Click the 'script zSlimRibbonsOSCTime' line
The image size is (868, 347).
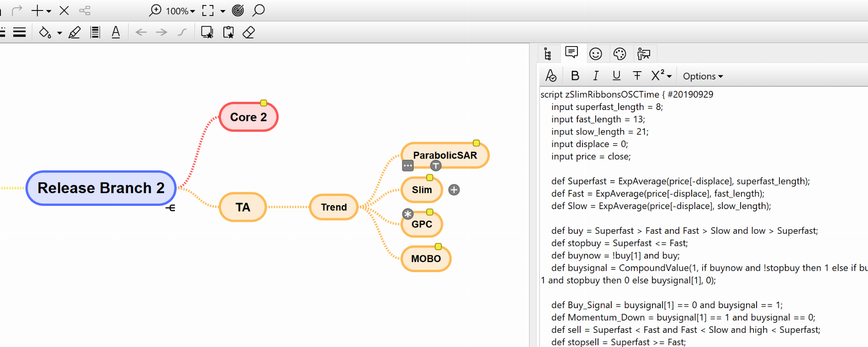(x=627, y=95)
